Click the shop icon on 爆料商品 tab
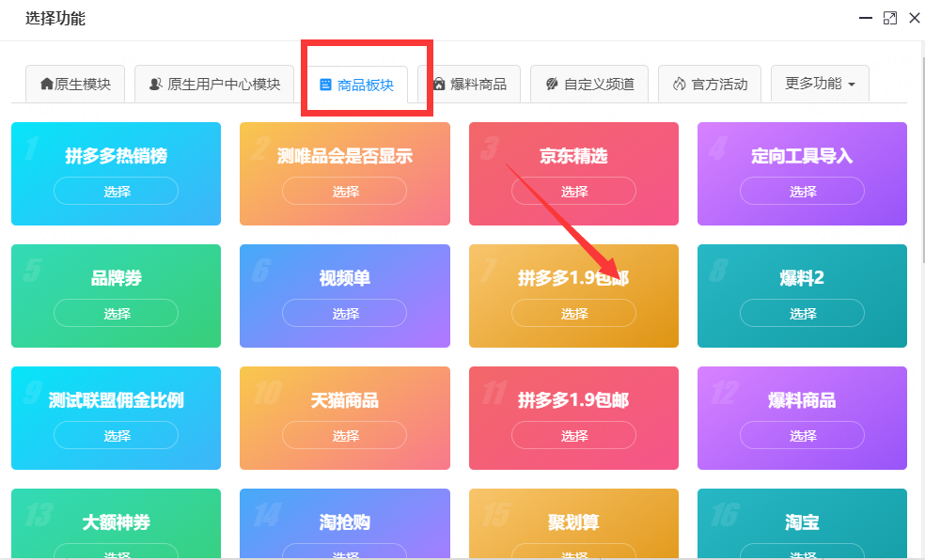 point(439,85)
